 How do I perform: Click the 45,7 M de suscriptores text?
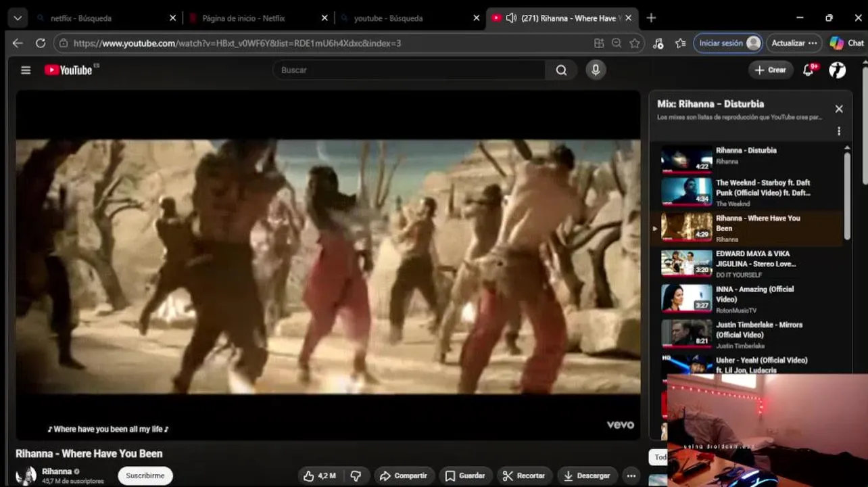tap(73, 482)
